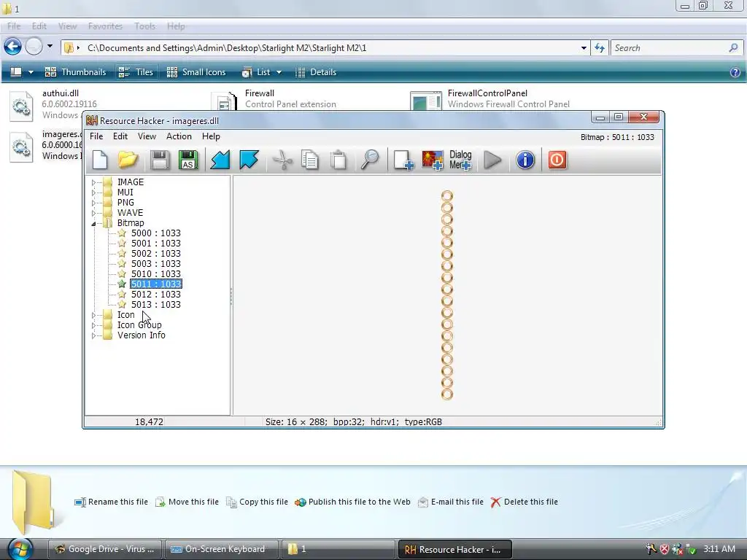Click the Add image resource icon
The height and width of the screenshot is (560, 747).
(433, 160)
